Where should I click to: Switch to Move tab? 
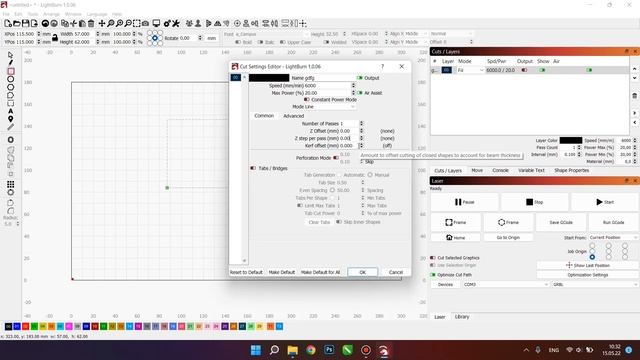click(477, 170)
